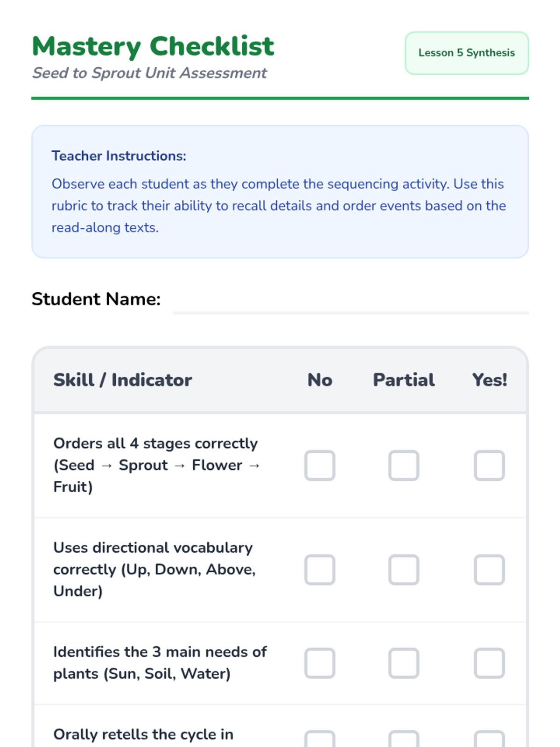Click the 'Seed to Sprout Unit Assessment' subtitle
Image resolution: width=560 pixels, height=747 pixels.
[149, 73]
